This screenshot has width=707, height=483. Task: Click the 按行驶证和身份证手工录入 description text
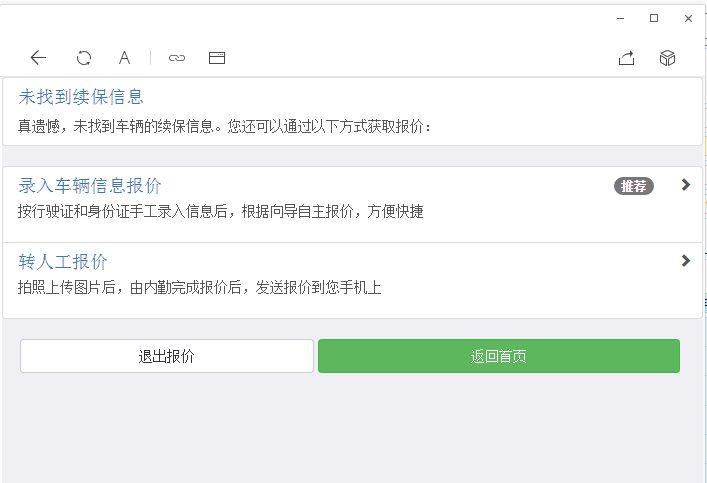[220, 211]
